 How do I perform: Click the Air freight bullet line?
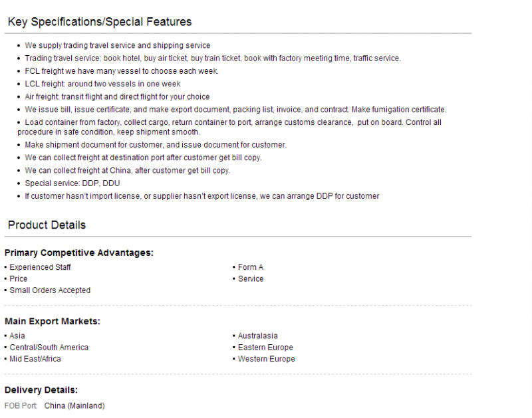[x=117, y=97]
